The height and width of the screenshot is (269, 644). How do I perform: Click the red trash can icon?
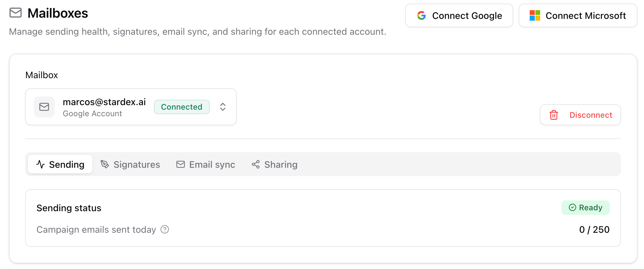(x=554, y=115)
